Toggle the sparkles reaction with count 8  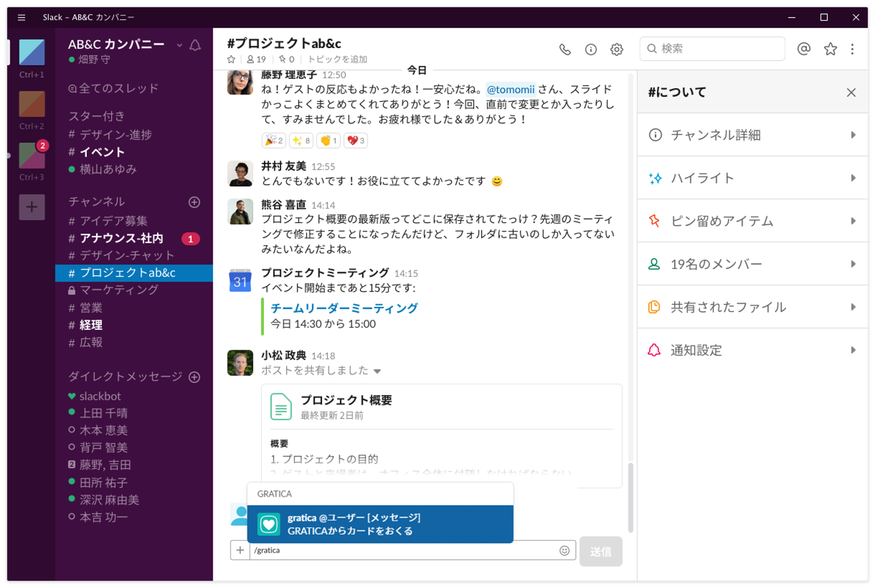pos(301,140)
